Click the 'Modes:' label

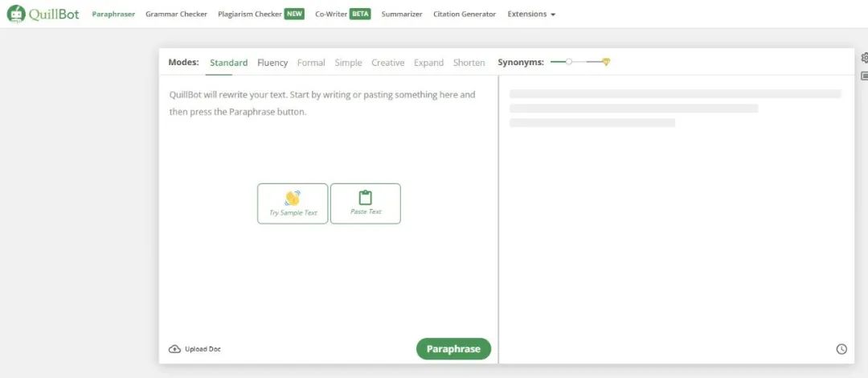tap(183, 62)
